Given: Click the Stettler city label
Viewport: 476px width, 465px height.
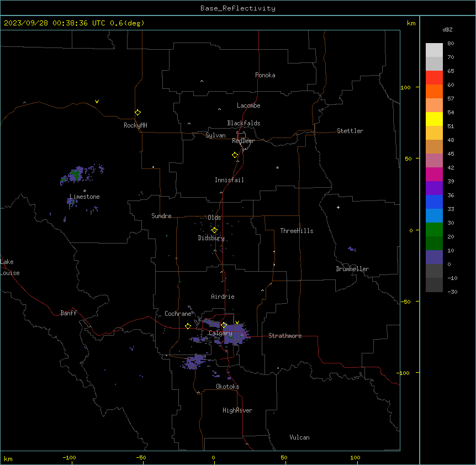Looking at the screenshot, I should (350, 131).
